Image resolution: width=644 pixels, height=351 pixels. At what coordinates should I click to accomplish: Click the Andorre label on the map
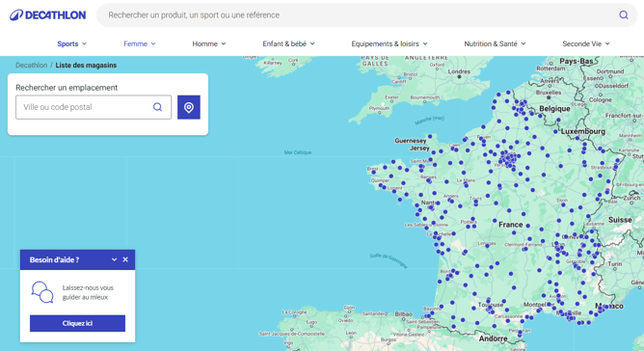(x=493, y=338)
